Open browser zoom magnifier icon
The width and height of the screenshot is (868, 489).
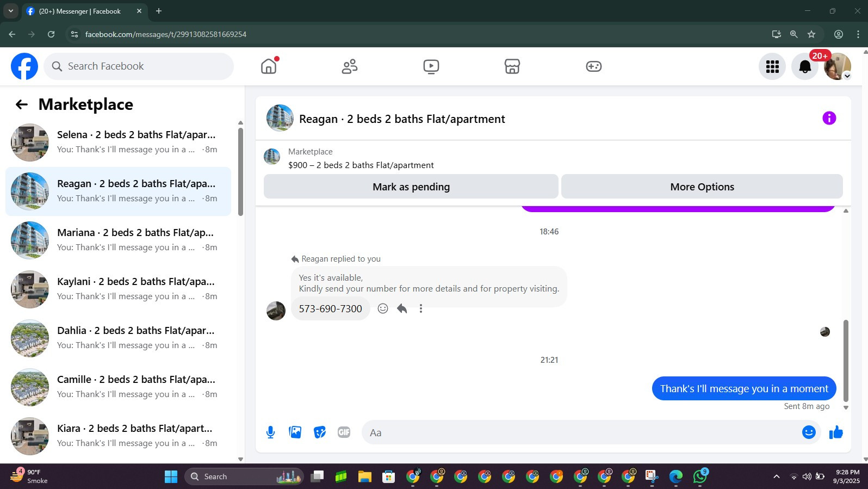(x=793, y=34)
